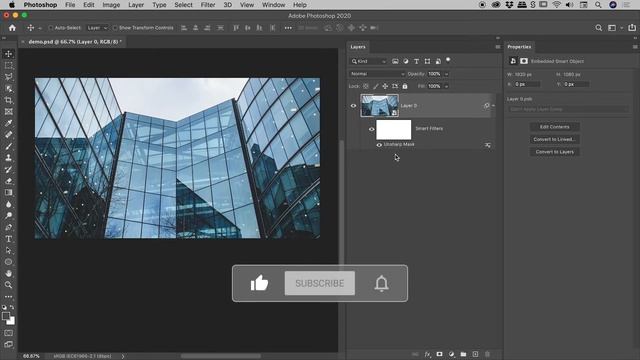640x360 pixels.
Task: Open the Window menu
Action: coord(273,5)
